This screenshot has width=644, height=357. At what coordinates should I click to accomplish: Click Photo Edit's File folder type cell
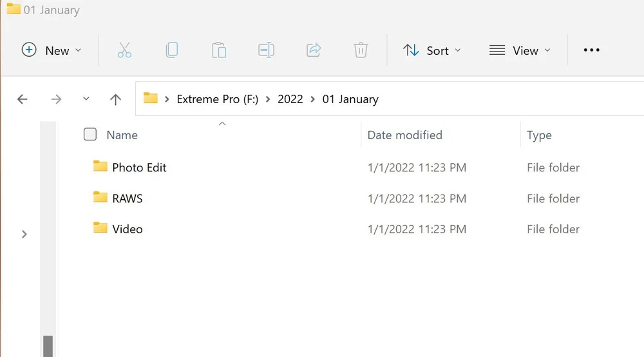[553, 168]
